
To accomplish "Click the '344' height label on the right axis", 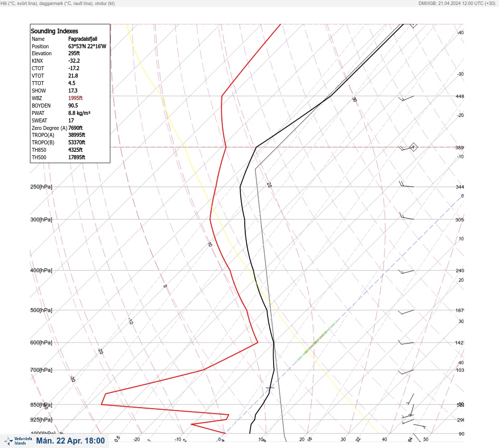I will (460, 187).
